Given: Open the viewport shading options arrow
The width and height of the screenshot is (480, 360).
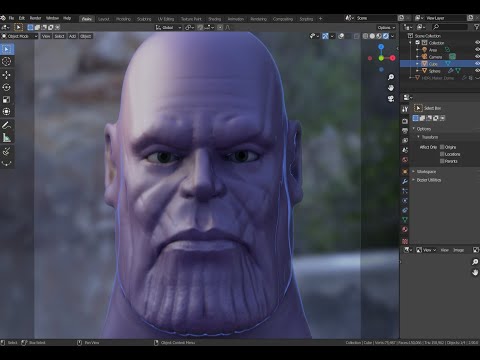Looking at the screenshot, I should (x=393, y=36).
